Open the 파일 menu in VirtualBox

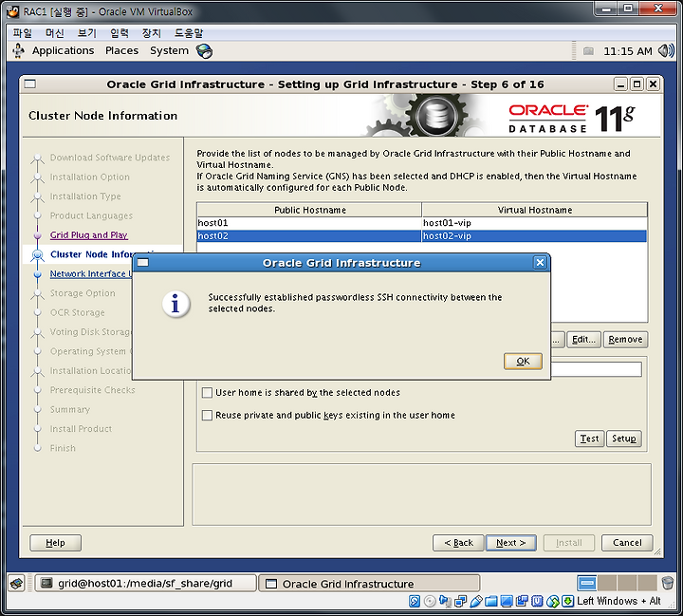pos(22,32)
